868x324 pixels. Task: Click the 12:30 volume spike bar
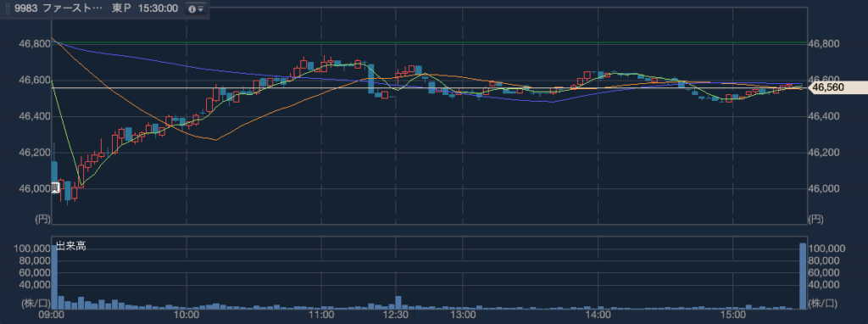pos(398,303)
